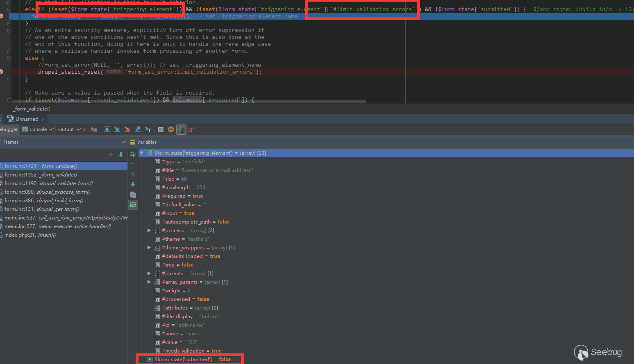Click the Step Over debugger icon
The width and height of the screenshot is (634, 364).
(x=107, y=129)
